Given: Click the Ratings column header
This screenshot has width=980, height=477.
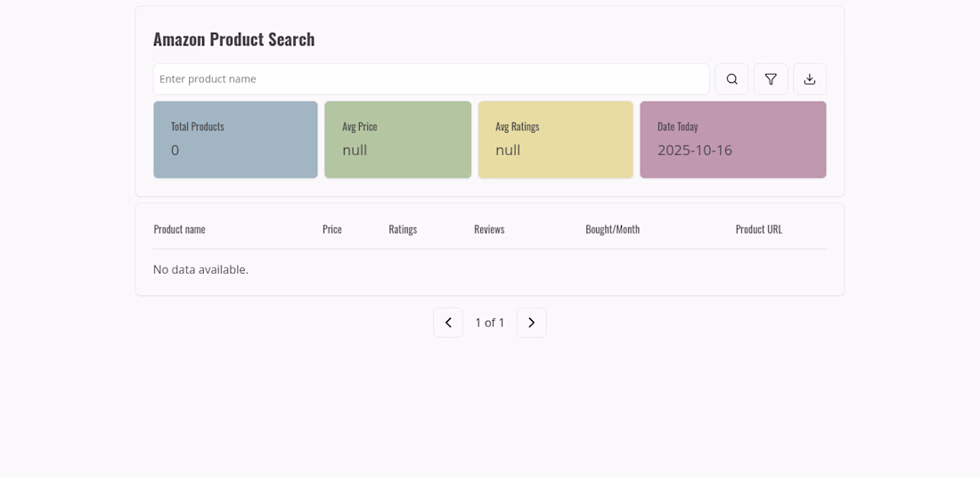Looking at the screenshot, I should click(403, 229).
